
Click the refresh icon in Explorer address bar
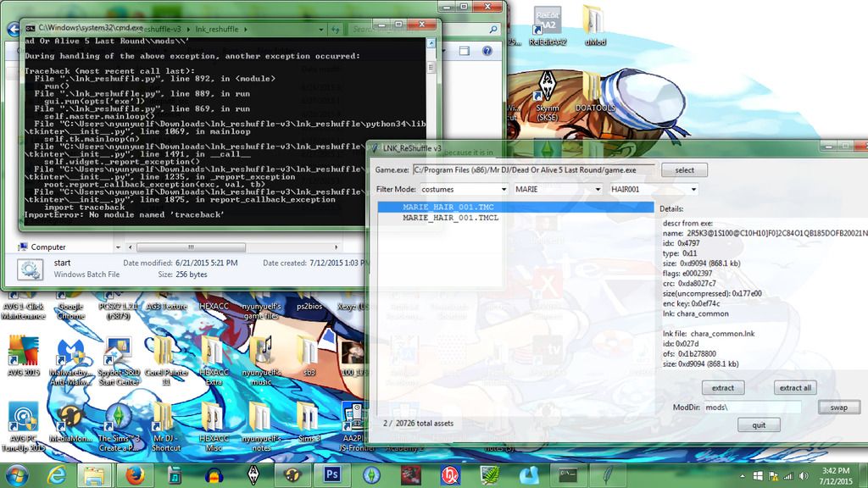pos(335,29)
